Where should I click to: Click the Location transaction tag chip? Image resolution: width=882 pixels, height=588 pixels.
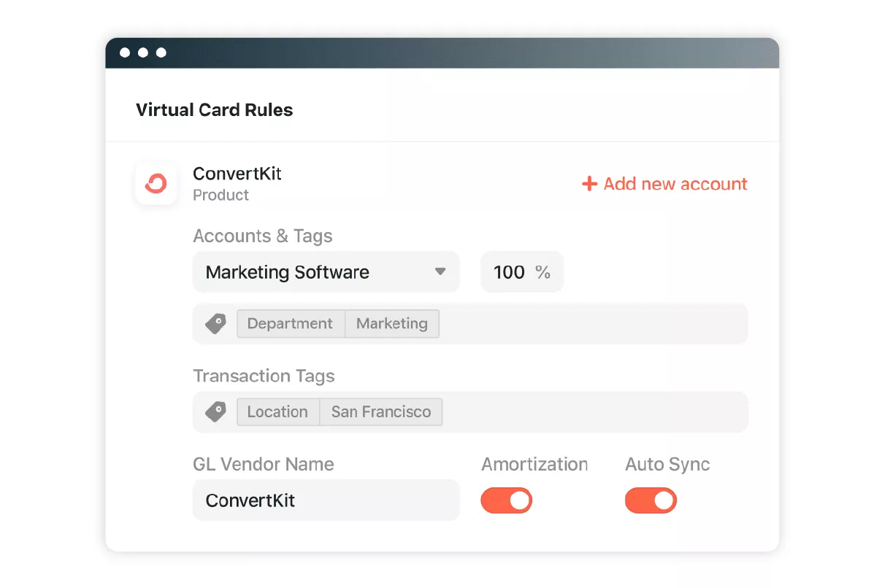[278, 412]
